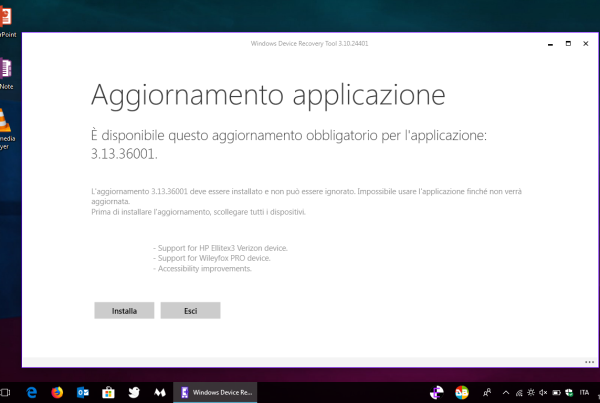Open the People icon in taskbar
The width and height of the screenshot is (600, 403).
(x=486, y=392)
